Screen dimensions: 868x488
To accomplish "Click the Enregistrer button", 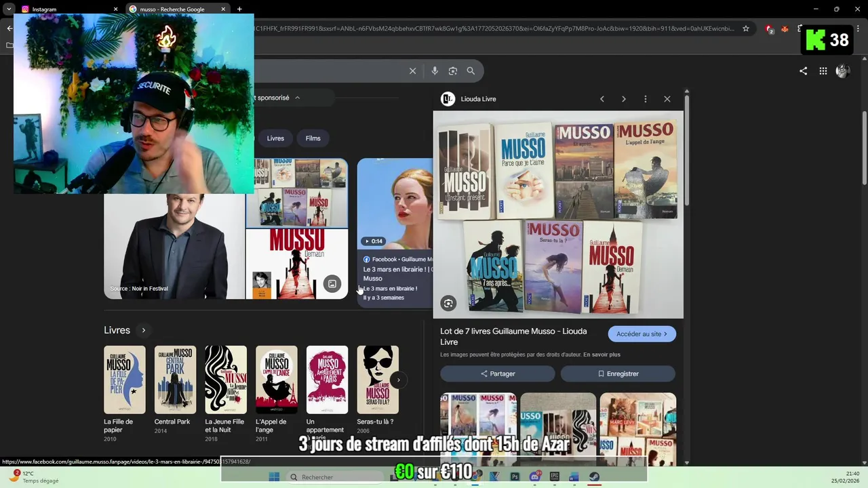I will click(x=618, y=373).
